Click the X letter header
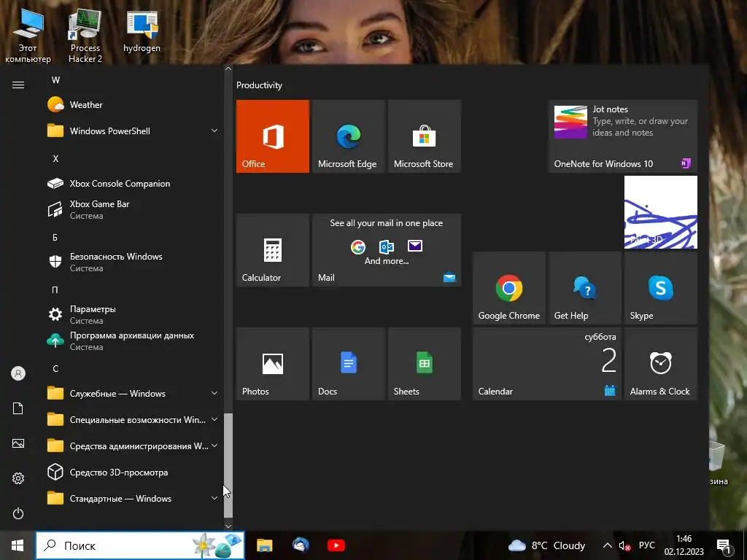 (55, 158)
